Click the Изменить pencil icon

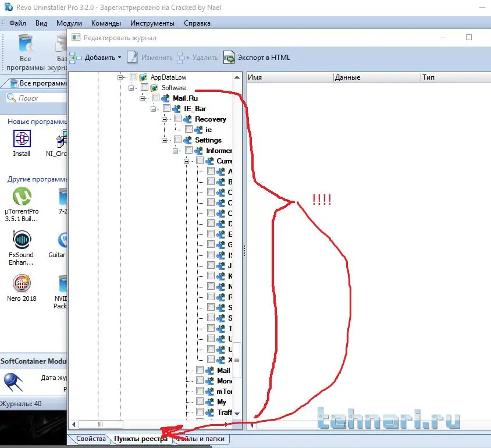pyautogui.click(x=132, y=58)
